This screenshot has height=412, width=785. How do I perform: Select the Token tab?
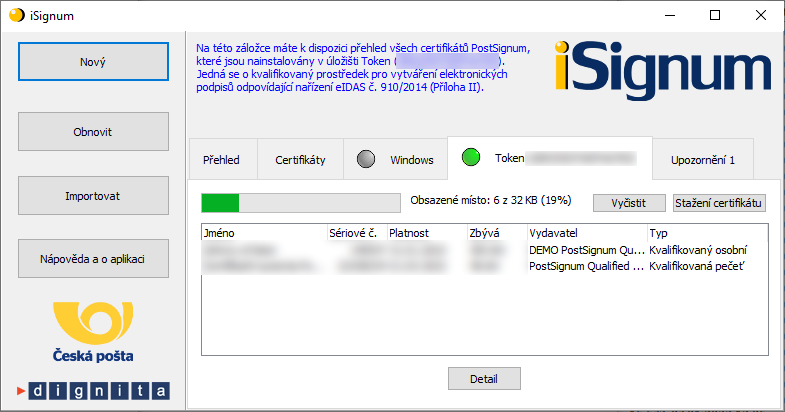(550, 158)
